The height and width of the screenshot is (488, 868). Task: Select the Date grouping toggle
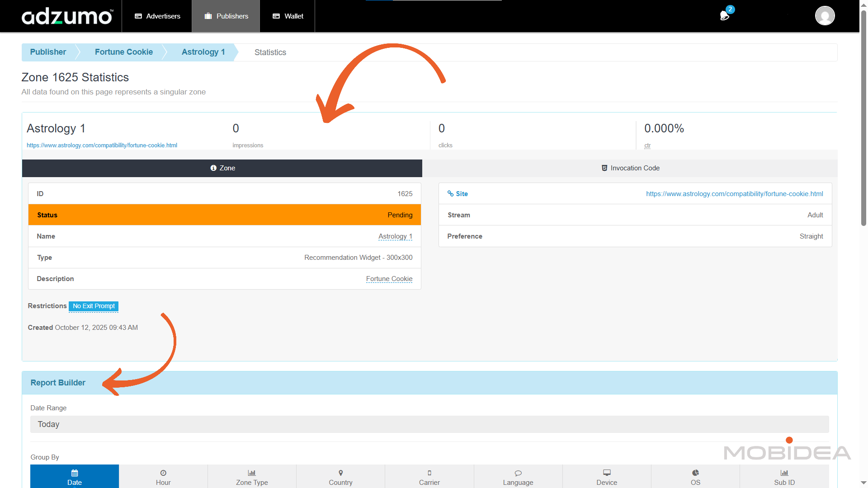(x=75, y=477)
